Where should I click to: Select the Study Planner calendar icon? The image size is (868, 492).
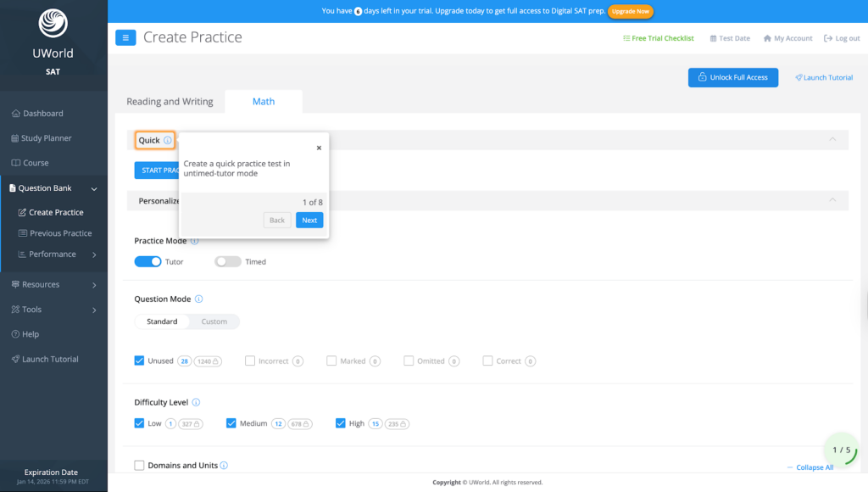click(x=14, y=137)
